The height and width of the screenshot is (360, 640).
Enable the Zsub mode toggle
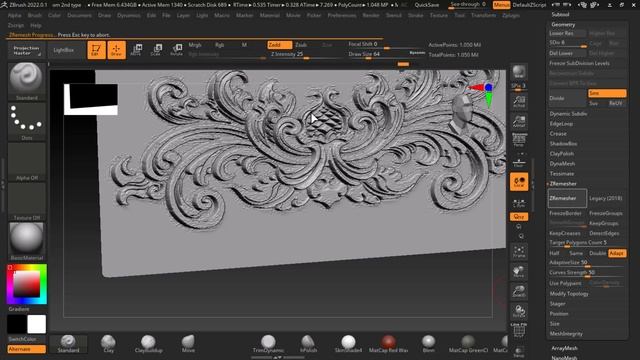point(301,45)
